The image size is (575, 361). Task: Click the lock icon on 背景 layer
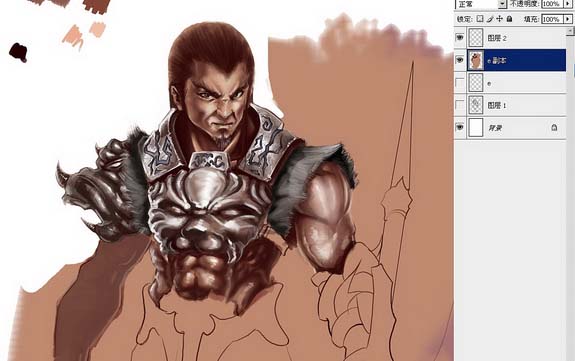point(554,127)
